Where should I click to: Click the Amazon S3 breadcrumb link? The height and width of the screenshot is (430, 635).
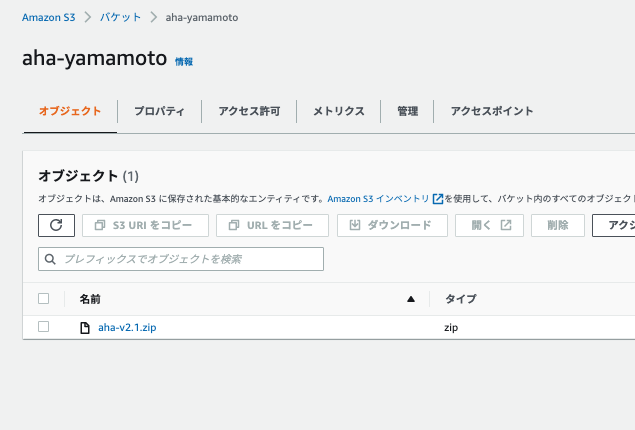click(x=49, y=17)
